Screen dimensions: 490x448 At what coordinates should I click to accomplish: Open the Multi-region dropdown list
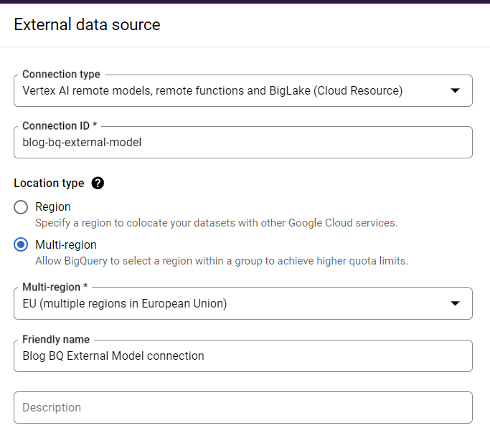243,303
